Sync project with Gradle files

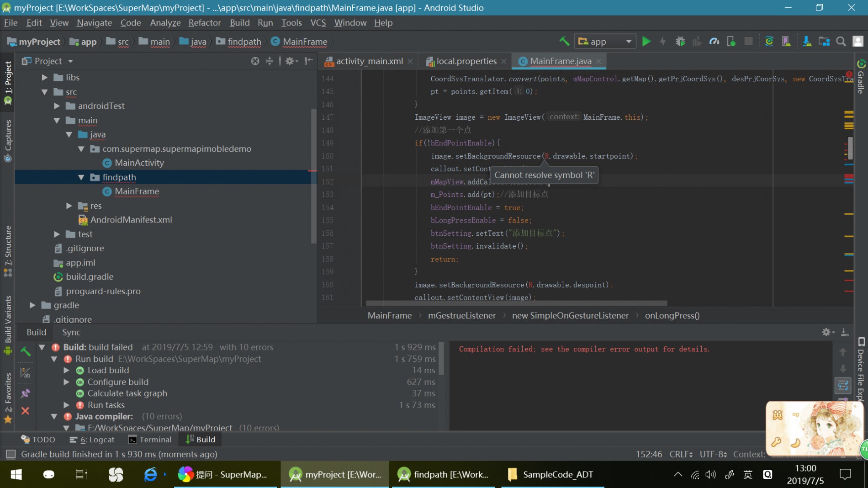point(769,42)
